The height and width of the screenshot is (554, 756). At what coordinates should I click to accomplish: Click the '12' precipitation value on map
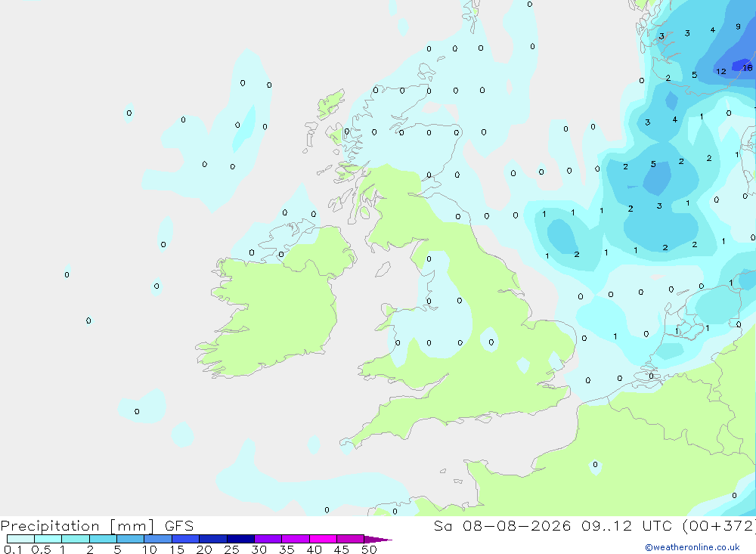point(720,71)
